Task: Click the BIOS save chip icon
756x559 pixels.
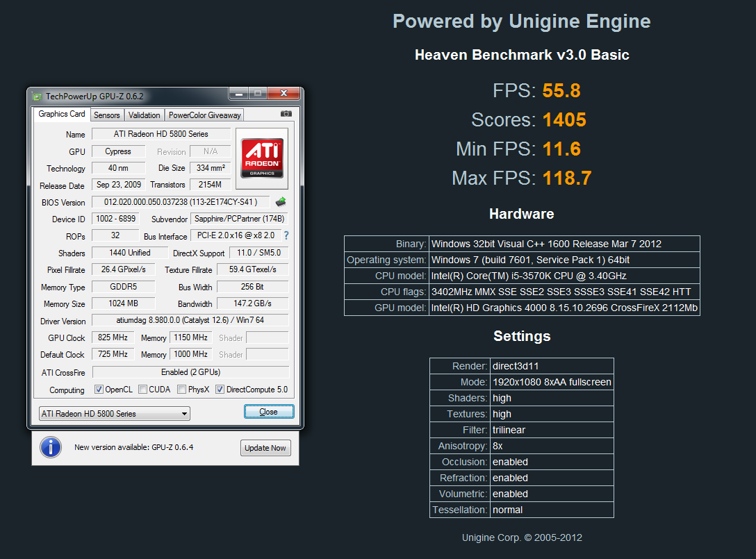Action: pos(281,202)
